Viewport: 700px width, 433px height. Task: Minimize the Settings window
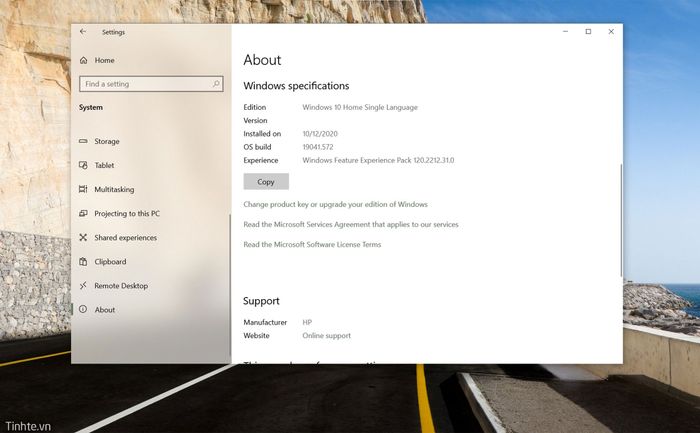pyautogui.click(x=566, y=32)
